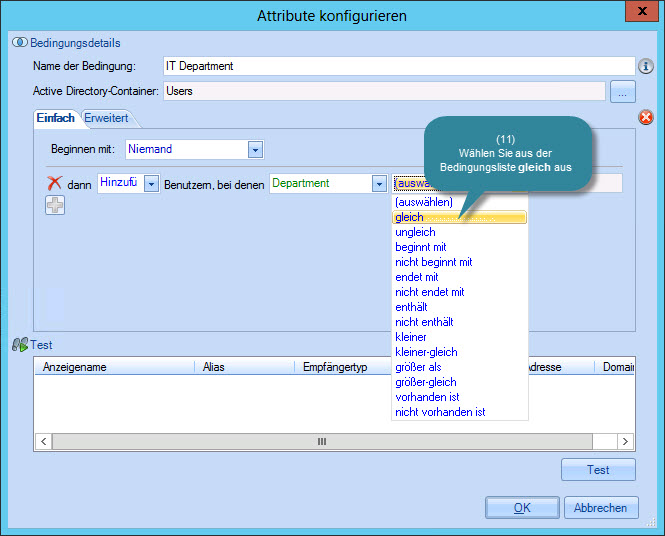Select '(auswählen)' placeholder list entry
Screen dimensions: 665x536
click(460, 202)
